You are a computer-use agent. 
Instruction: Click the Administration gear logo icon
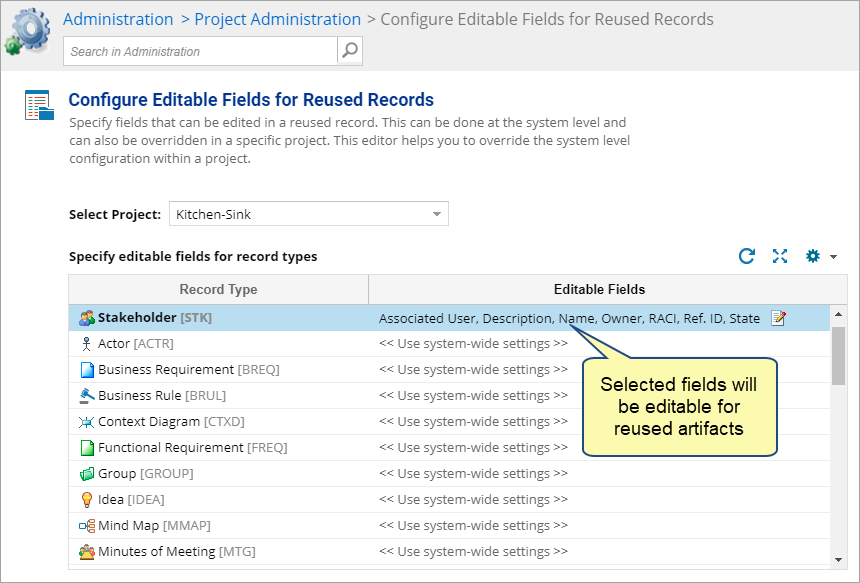click(27, 31)
